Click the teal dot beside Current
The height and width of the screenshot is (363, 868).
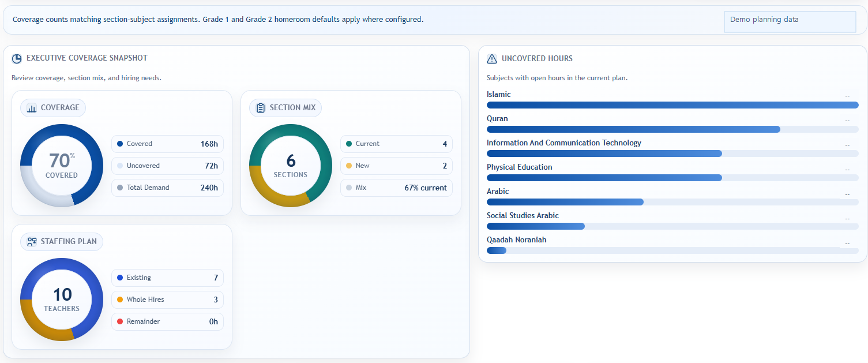pos(349,144)
